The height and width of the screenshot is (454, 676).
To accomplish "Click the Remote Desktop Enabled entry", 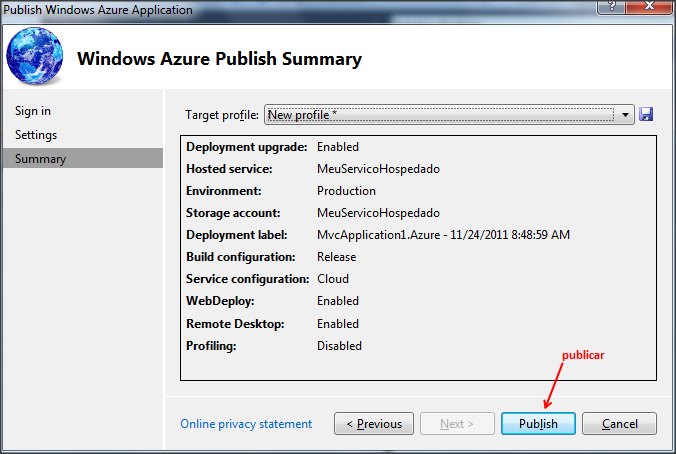I will click(272, 324).
